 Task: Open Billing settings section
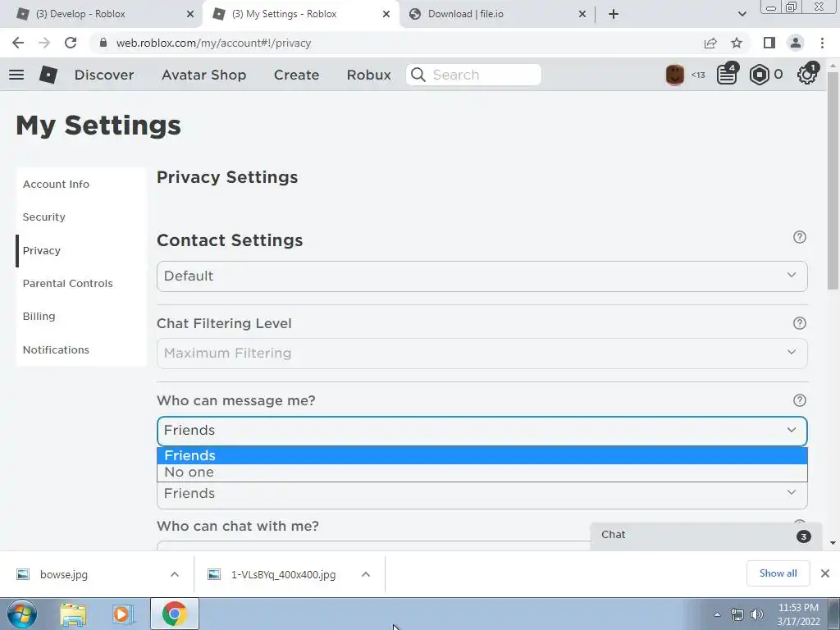[39, 316]
